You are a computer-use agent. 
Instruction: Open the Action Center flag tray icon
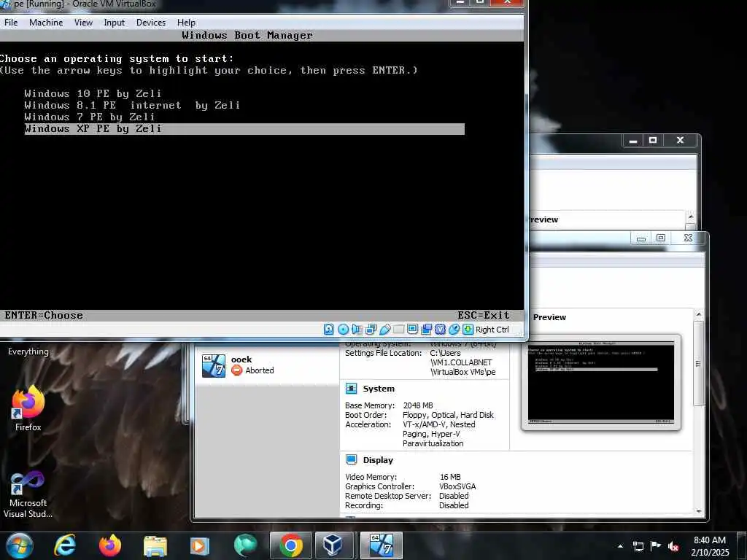point(656,546)
